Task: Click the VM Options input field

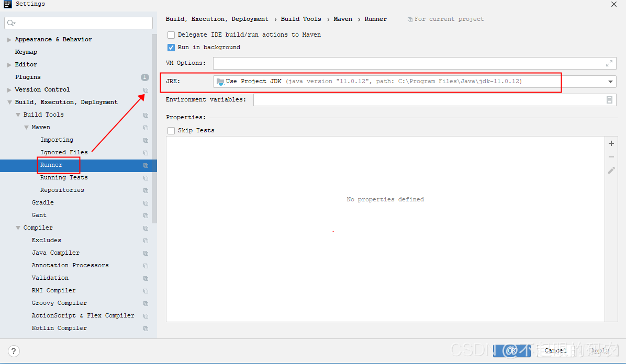Action: point(415,63)
